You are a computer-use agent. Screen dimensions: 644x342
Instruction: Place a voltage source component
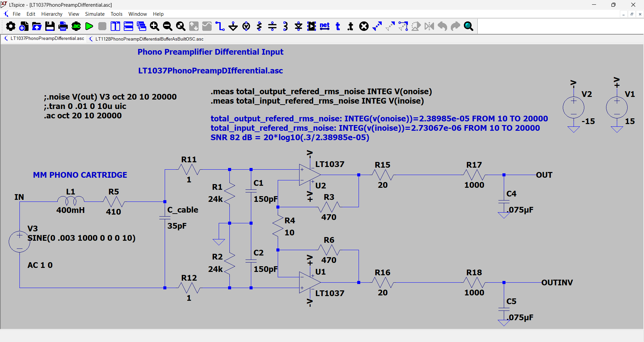click(246, 26)
